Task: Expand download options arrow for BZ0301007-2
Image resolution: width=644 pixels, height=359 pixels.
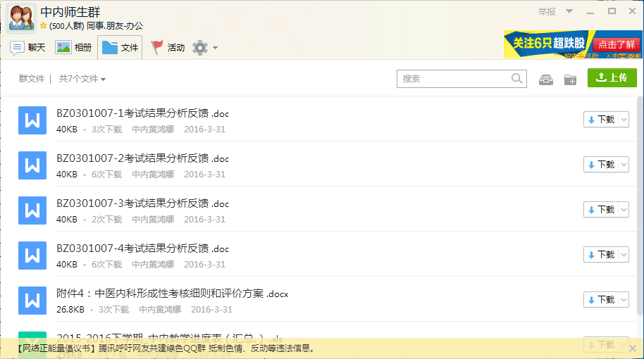Action: tap(623, 165)
